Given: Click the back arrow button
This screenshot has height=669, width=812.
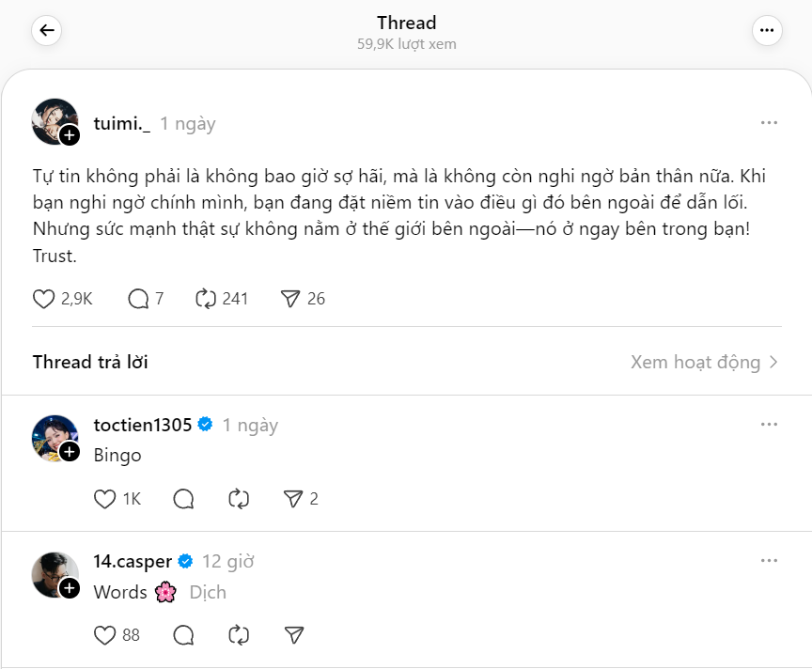Looking at the screenshot, I should [46, 31].
